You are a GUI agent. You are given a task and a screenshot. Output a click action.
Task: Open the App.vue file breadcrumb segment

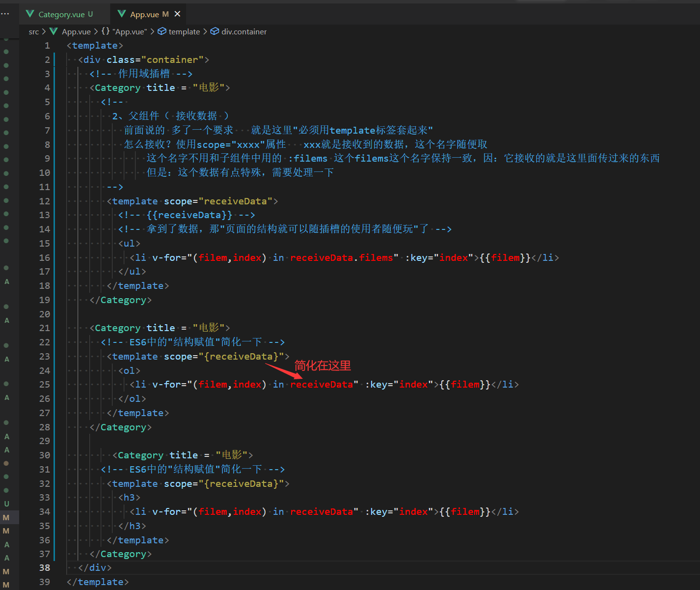76,31
